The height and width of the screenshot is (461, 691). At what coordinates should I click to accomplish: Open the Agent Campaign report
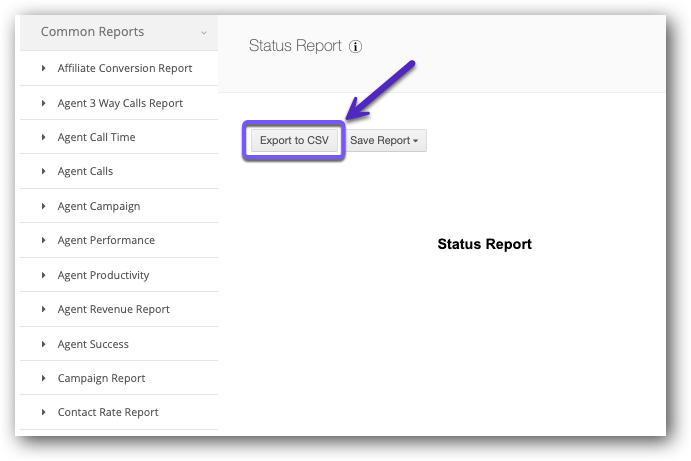99,206
